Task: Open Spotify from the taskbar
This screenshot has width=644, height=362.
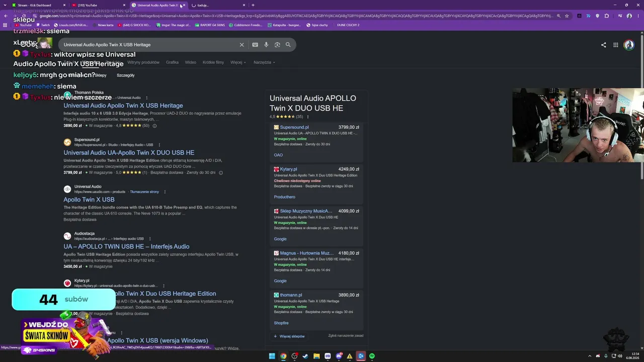Action: point(372,356)
